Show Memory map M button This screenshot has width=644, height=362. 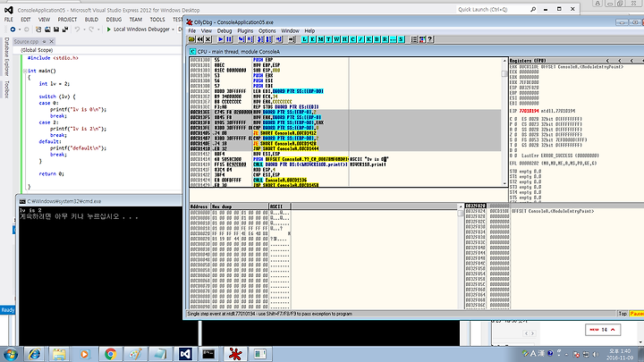(321, 39)
